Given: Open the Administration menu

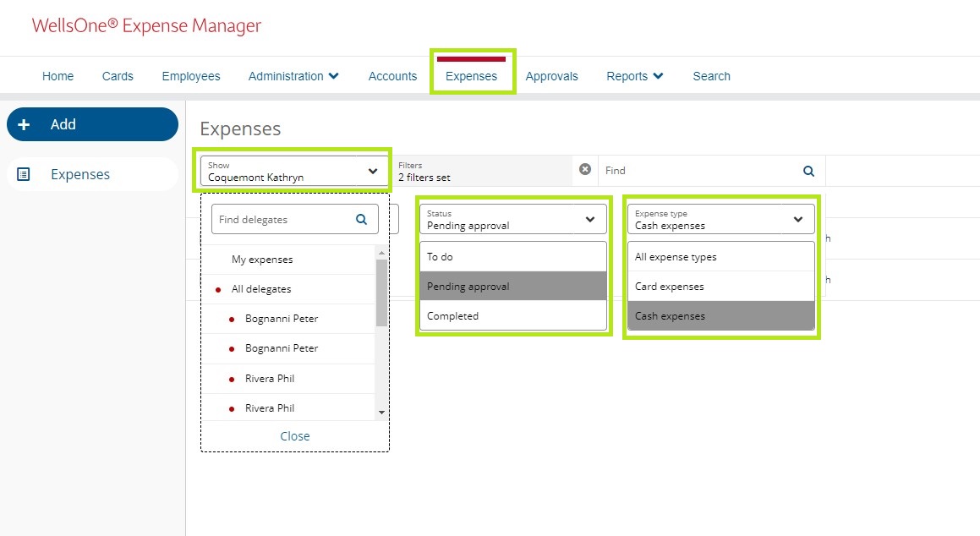Looking at the screenshot, I should (x=293, y=76).
